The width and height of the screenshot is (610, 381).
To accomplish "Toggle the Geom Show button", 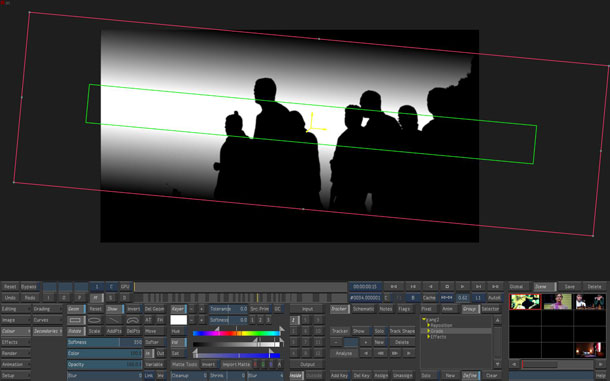I will click(113, 309).
